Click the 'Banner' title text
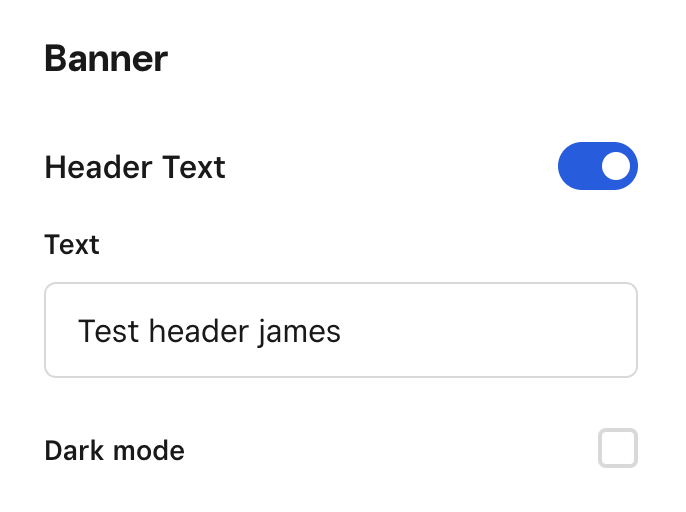686x512 pixels. 106,58
